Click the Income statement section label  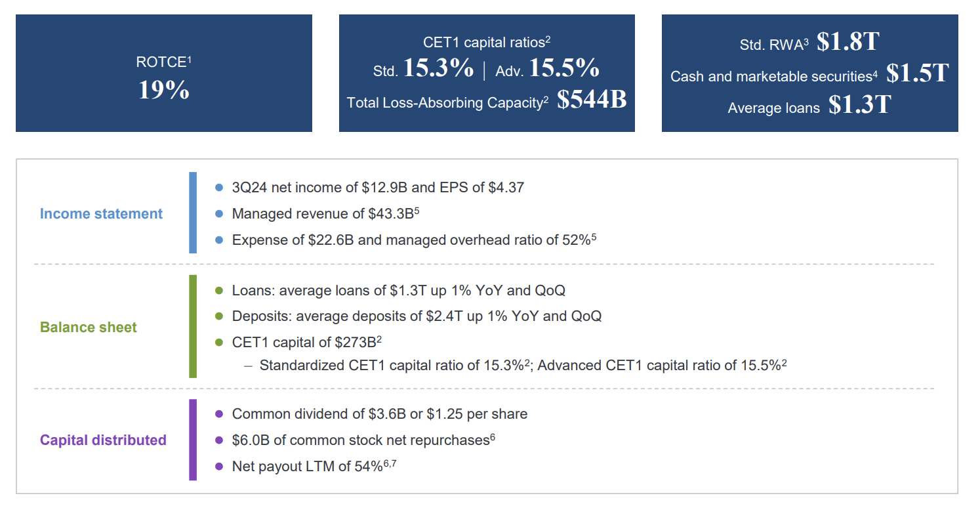[x=101, y=213]
